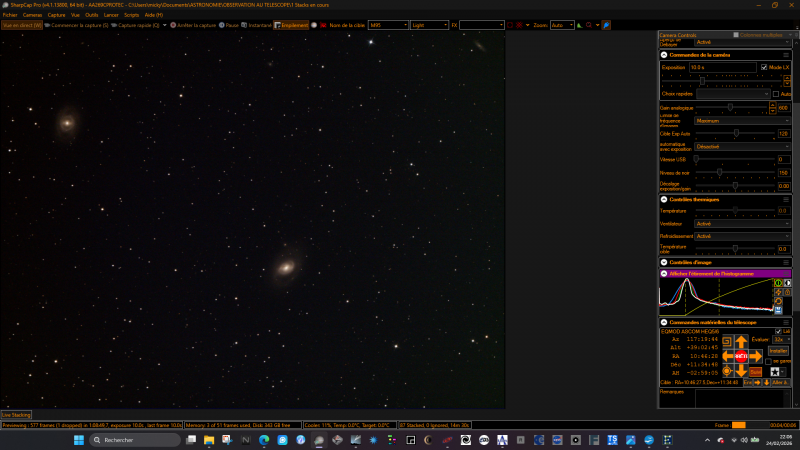Open the Ventilateur dropdown
800x450 pixels.
pyautogui.click(x=742, y=223)
